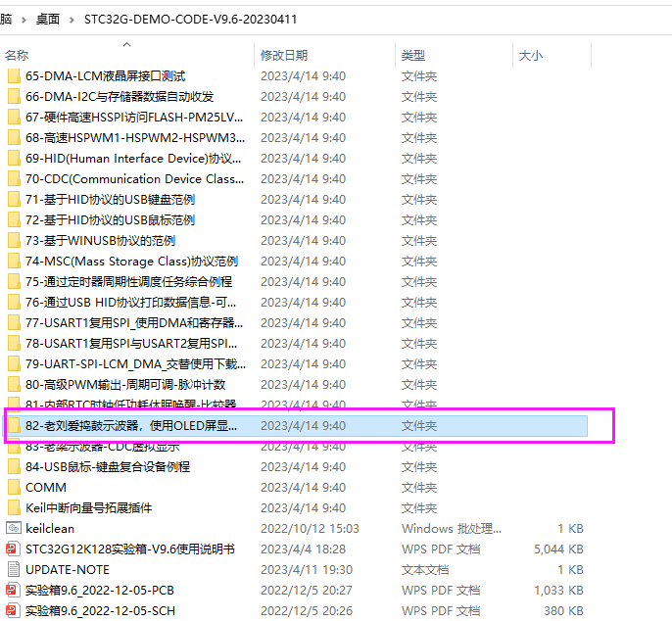Click the folder icon of 75-通过定时器周期性调度任务综合例程
This screenshot has width=672, height=621.
(x=14, y=282)
